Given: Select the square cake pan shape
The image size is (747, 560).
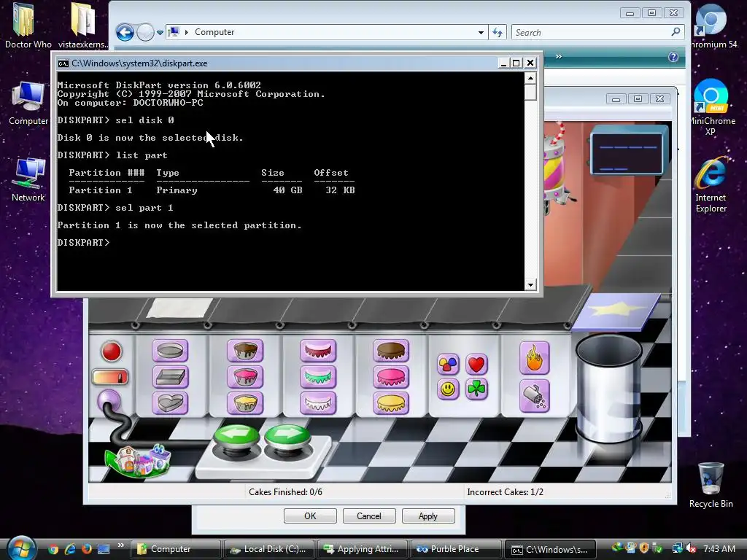Looking at the screenshot, I should tap(170, 377).
